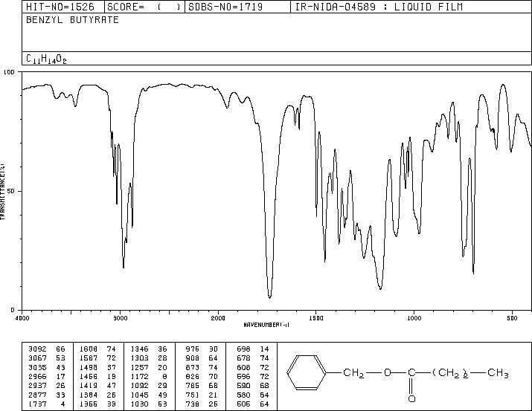Pick the 1257 wavenumber value
The width and height of the screenshot is (532, 411).
click(x=139, y=367)
